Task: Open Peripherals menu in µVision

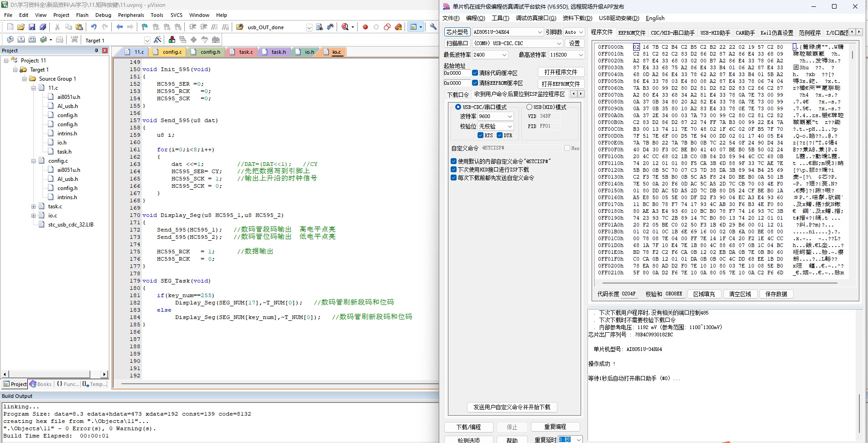Action: [131, 15]
